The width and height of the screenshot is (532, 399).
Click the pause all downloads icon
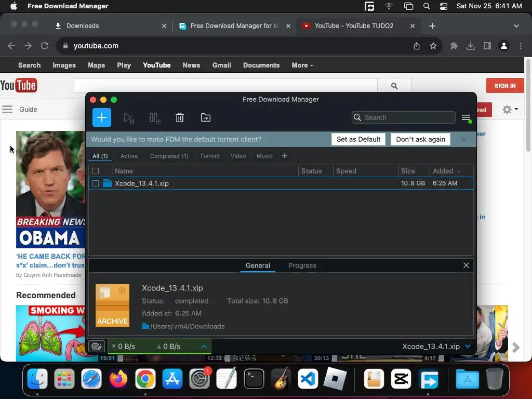tap(155, 118)
